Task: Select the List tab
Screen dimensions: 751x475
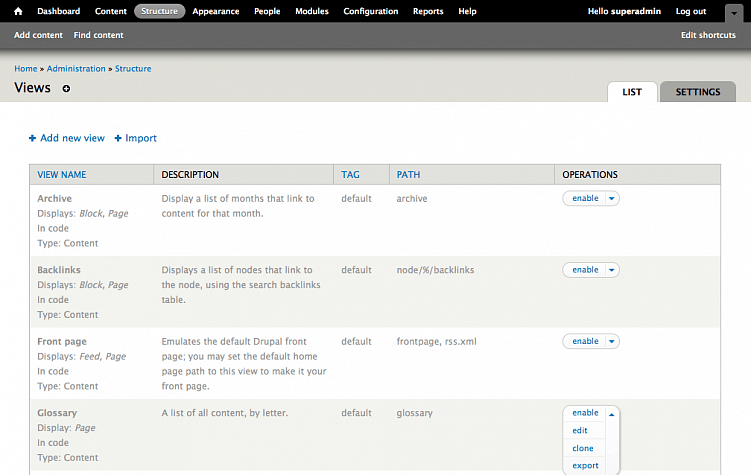Action: [x=632, y=92]
